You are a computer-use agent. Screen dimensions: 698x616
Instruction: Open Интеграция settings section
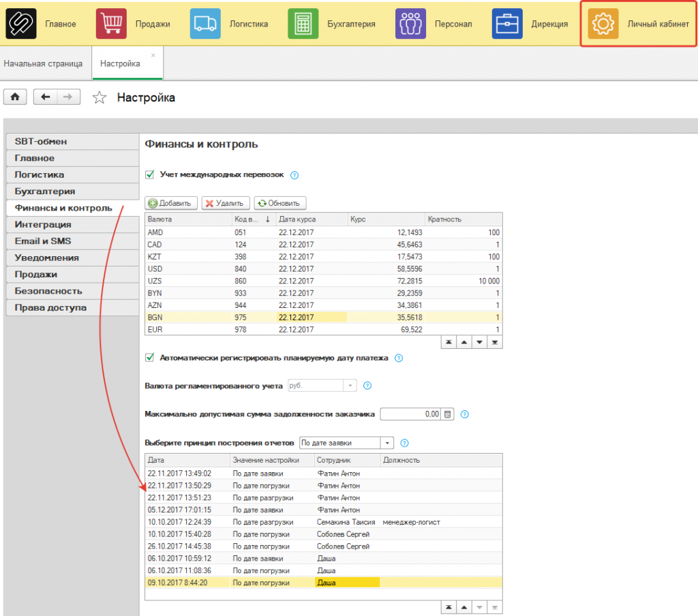(x=72, y=224)
